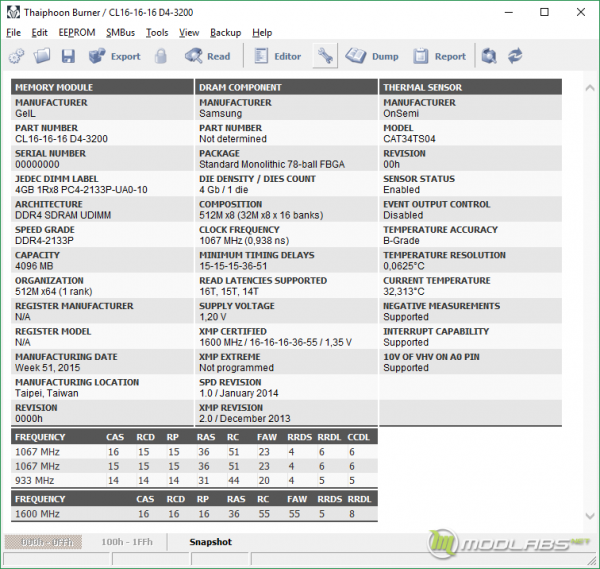Click the Open file folder icon
Viewport: 600px width, 569px height.
point(42,57)
